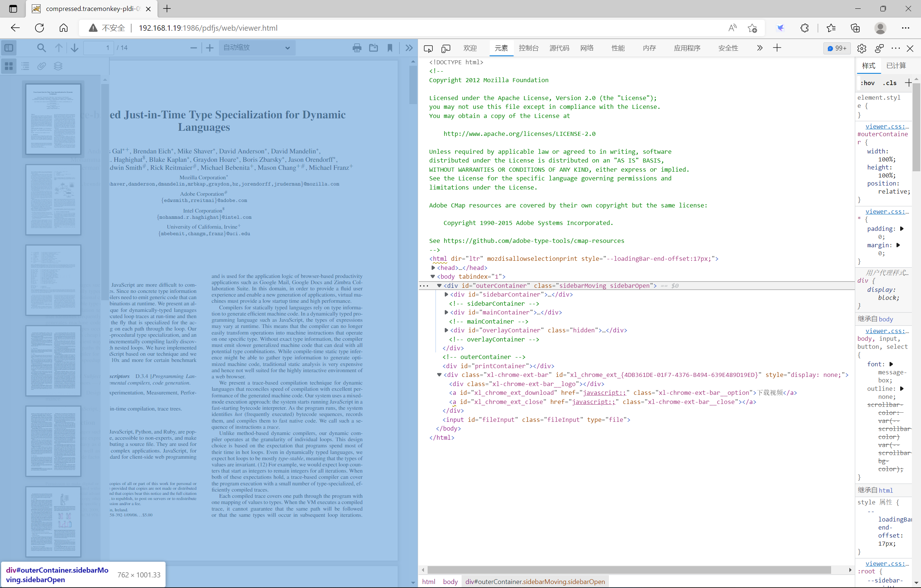Open DevTools settings gear
This screenshot has width=921, height=588.
861,49
